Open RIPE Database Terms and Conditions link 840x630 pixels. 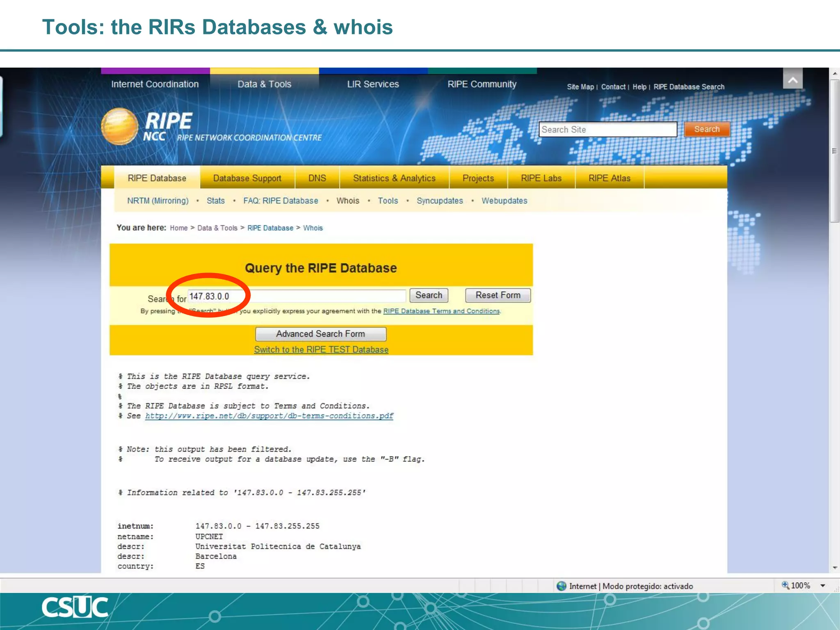tap(441, 311)
